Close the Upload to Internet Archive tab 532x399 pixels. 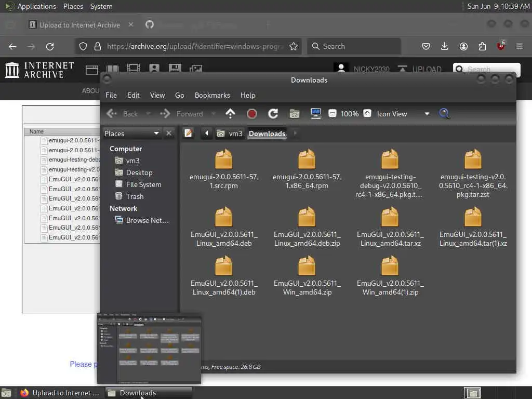[131, 24]
